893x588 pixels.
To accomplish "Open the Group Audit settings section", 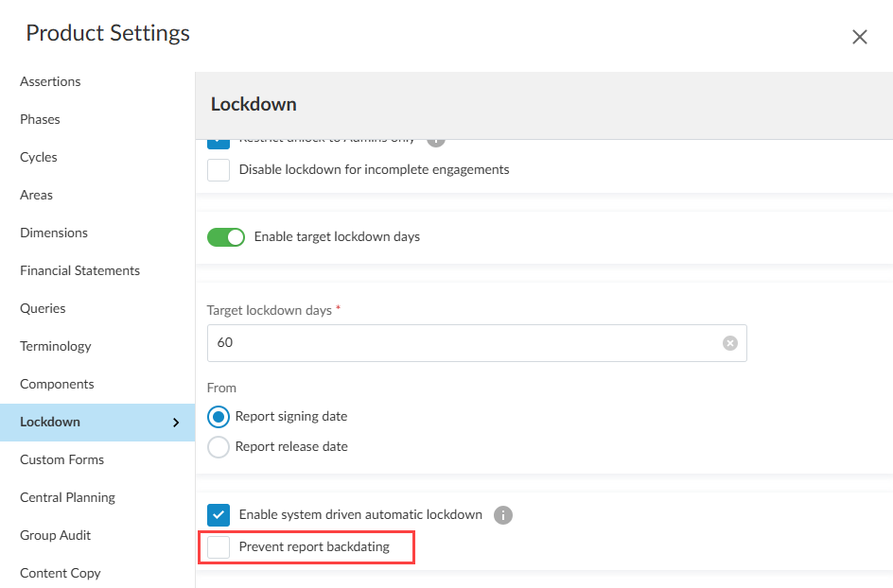I will 55,535.
